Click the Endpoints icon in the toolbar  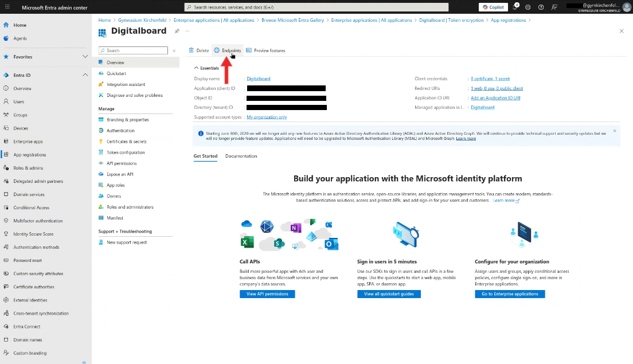217,50
